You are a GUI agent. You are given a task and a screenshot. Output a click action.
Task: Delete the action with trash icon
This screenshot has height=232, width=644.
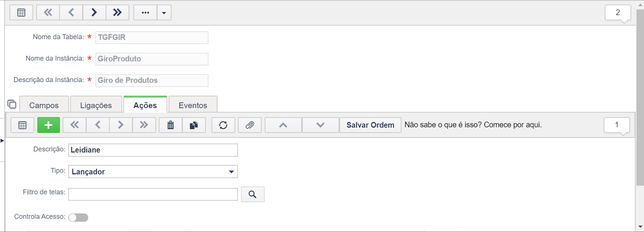click(x=170, y=125)
